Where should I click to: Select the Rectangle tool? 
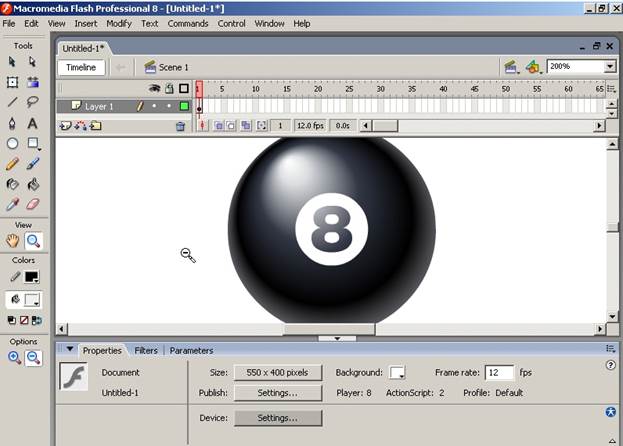pos(33,144)
